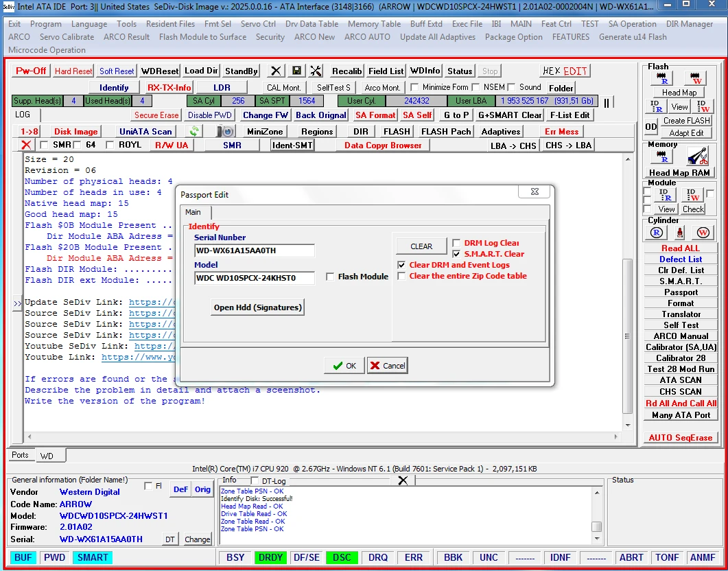The width and height of the screenshot is (728, 571).
Task: Enable the Minimize Form checkbox
Action: 414,87
